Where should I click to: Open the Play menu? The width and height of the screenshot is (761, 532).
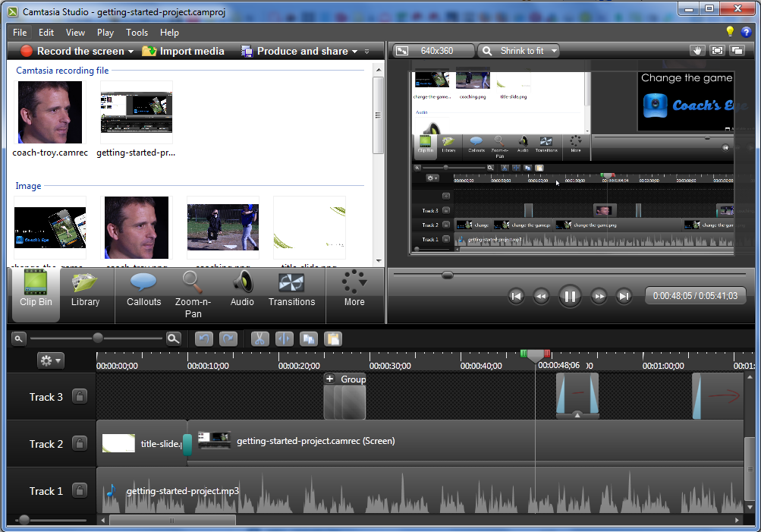click(x=105, y=33)
